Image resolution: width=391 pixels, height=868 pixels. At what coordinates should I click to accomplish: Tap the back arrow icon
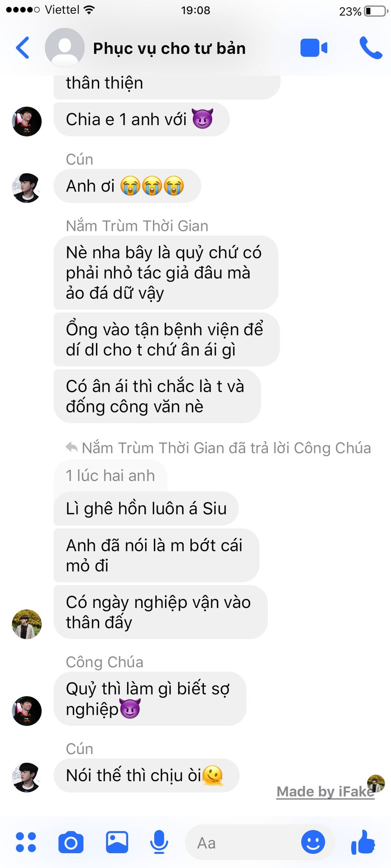(x=23, y=47)
